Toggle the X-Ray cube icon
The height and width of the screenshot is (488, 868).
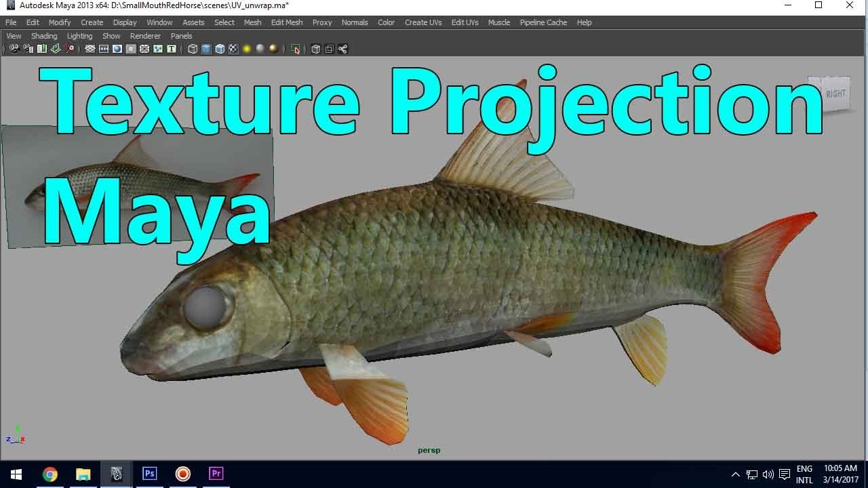(x=315, y=49)
